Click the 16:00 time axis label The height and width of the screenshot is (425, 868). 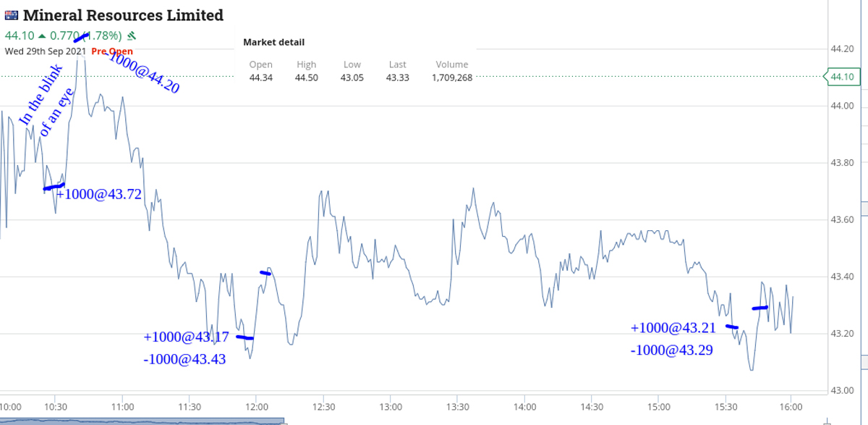(x=791, y=408)
